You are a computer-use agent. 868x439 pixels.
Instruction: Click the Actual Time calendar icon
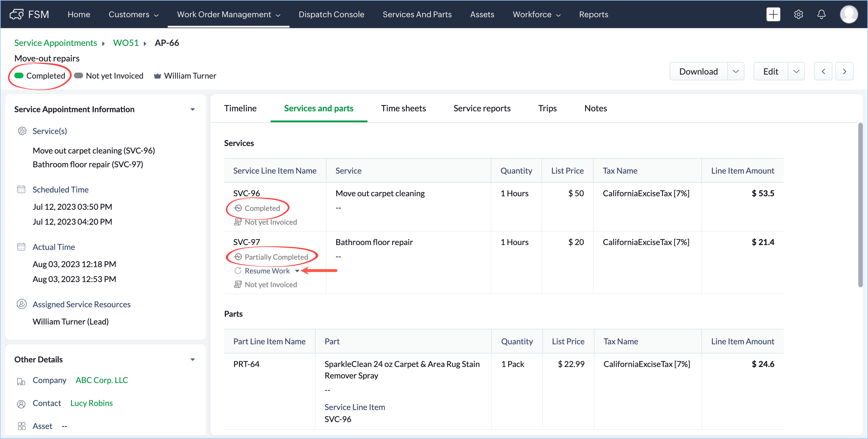pyautogui.click(x=21, y=246)
